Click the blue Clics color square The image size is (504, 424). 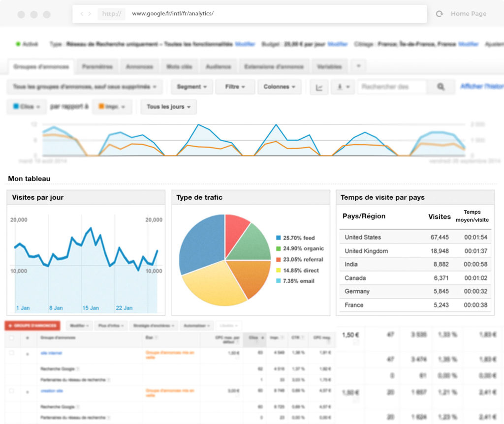tap(16, 106)
